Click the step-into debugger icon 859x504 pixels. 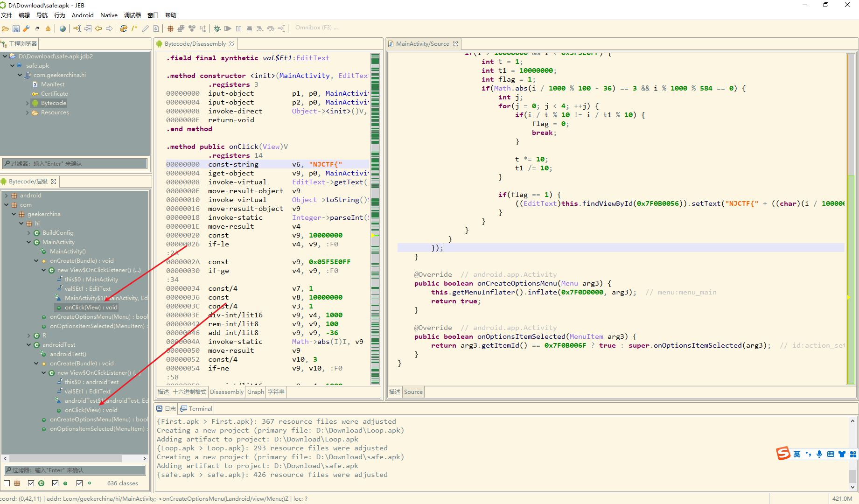point(260,28)
